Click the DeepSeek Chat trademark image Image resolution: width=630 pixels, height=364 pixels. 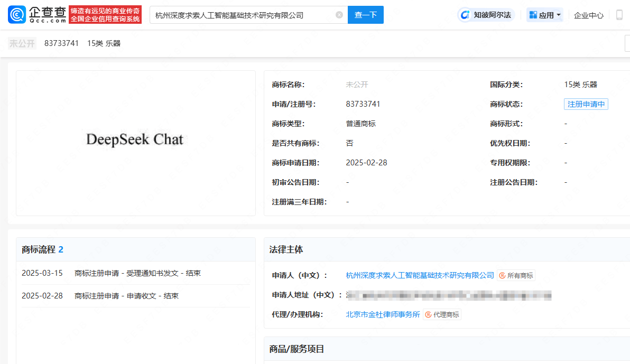coord(135,140)
